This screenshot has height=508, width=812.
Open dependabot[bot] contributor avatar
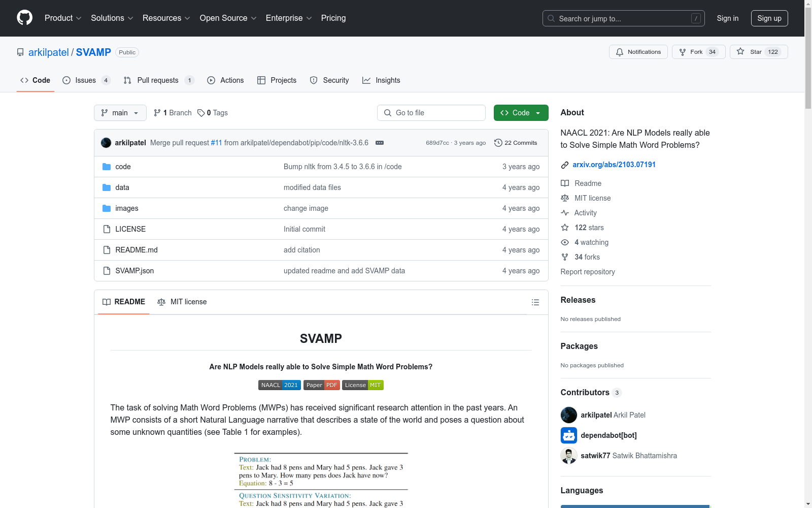click(x=568, y=435)
